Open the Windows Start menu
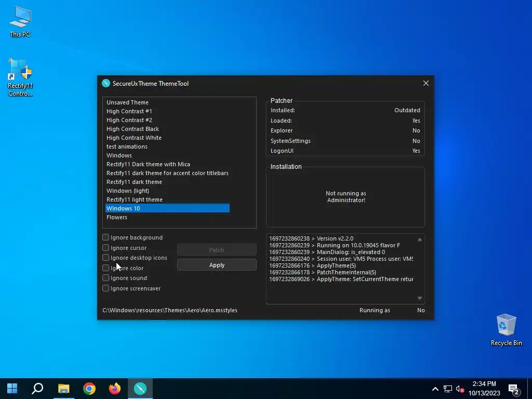 12,389
